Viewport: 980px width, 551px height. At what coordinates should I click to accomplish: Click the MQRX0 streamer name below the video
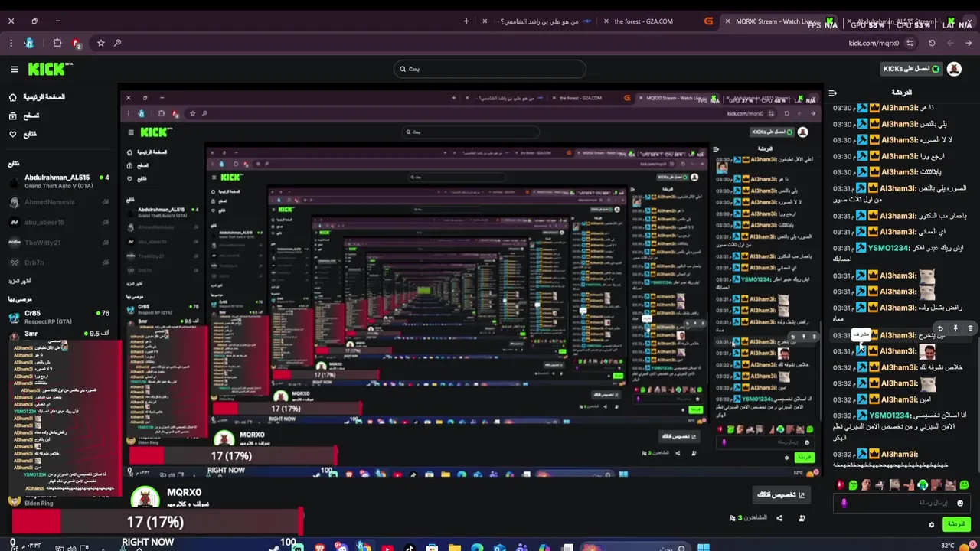[x=184, y=493]
